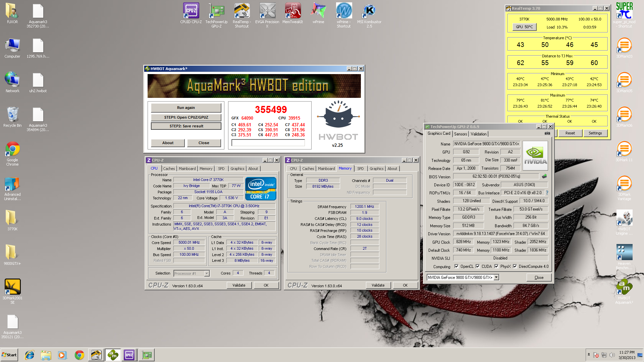Open the CPUID CPU-Z desktop shortcut
The height and width of the screenshot is (362, 644).
(x=191, y=13)
